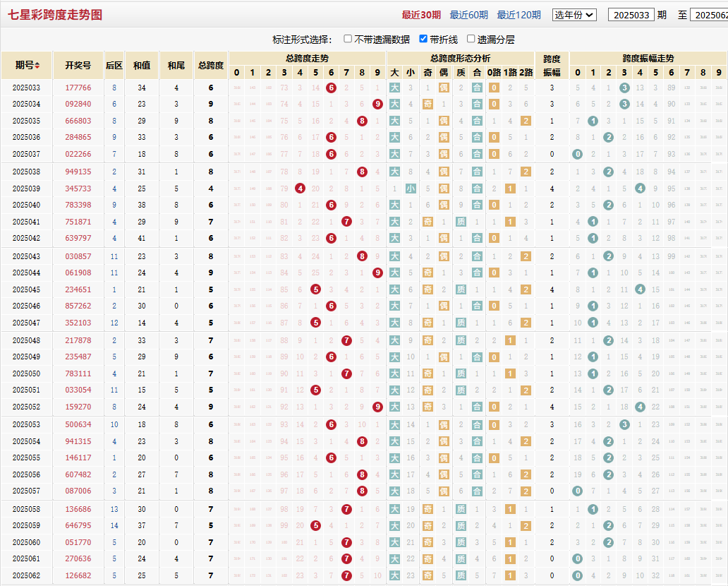
Task: Click 小 tag in row 2025039
Action: [411, 189]
